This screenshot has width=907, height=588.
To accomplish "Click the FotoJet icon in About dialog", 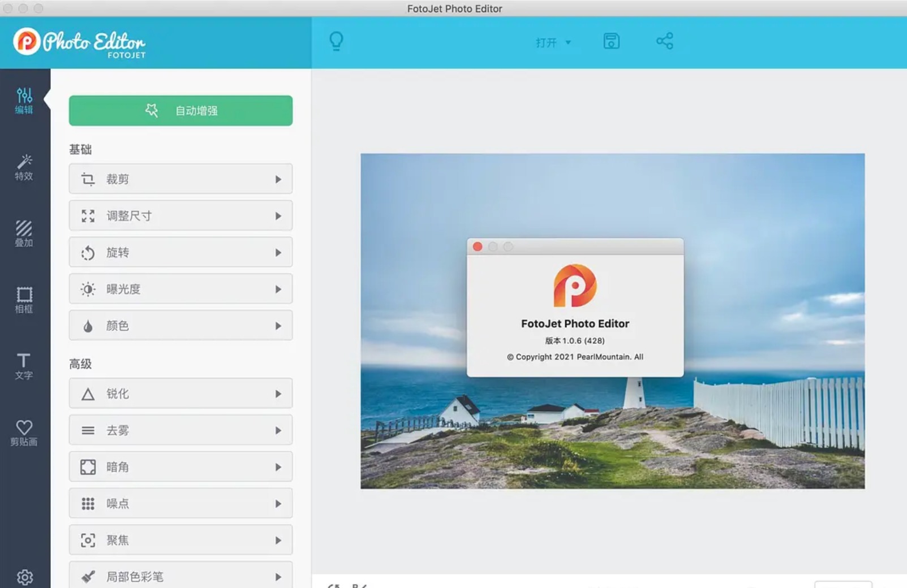I will pyautogui.click(x=575, y=286).
